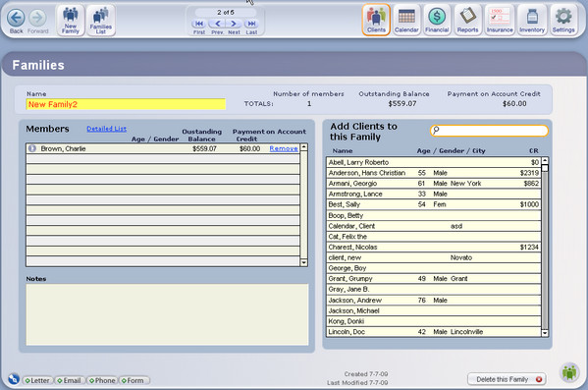The image size is (588, 390).
Task: Create a New Family from toolbar
Action: click(x=71, y=21)
